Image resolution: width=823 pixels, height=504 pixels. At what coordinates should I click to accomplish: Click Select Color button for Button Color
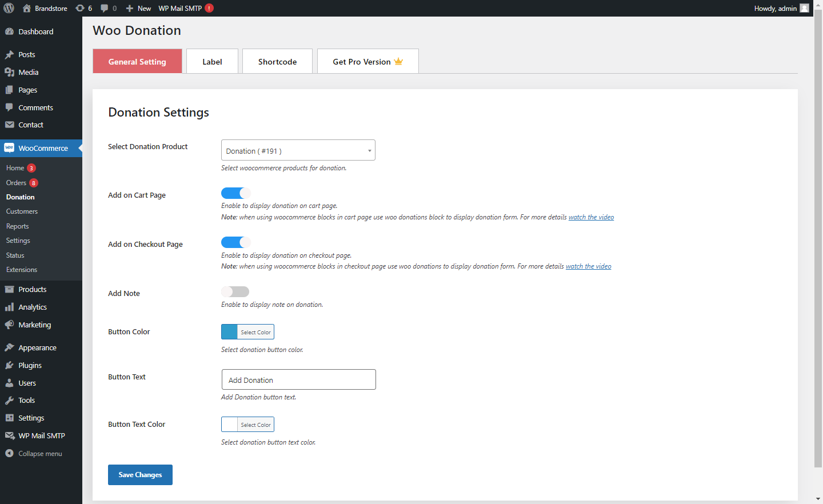click(255, 332)
